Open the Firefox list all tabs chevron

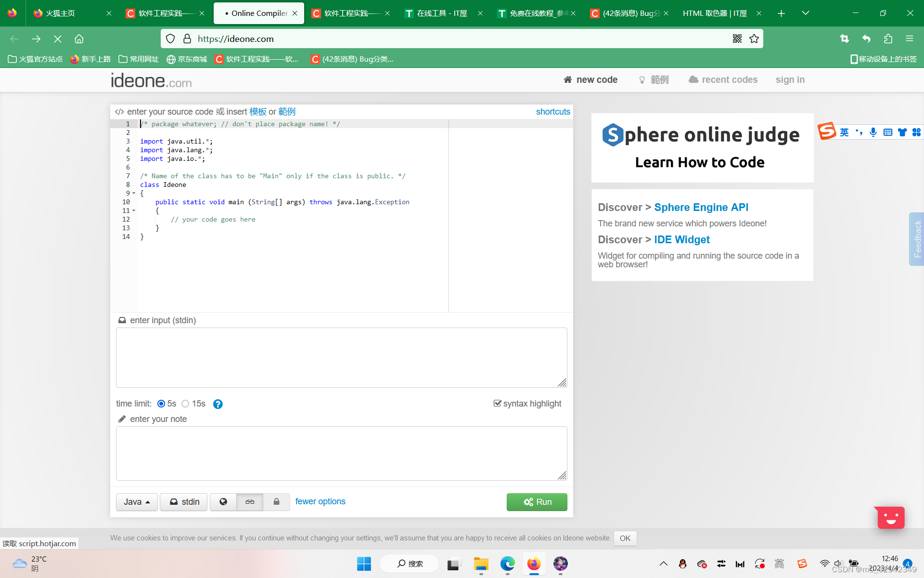tap(805, 13)
